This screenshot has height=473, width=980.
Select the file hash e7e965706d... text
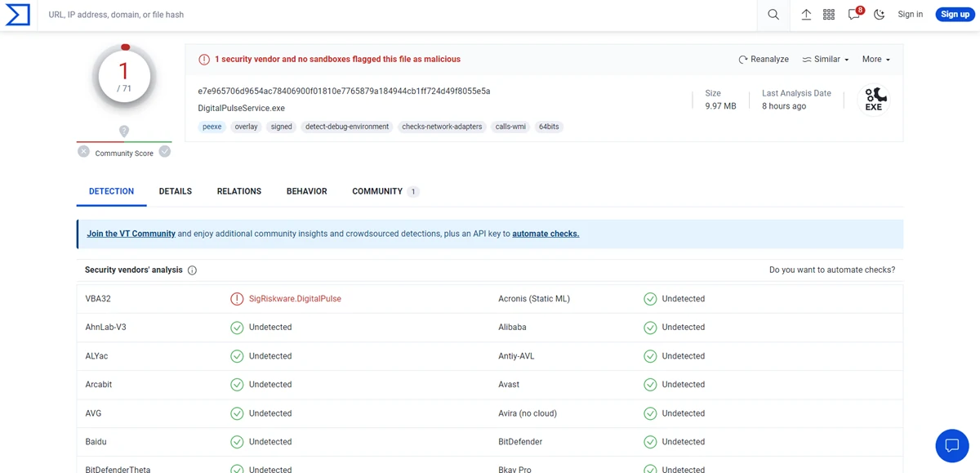pos(344,91)
